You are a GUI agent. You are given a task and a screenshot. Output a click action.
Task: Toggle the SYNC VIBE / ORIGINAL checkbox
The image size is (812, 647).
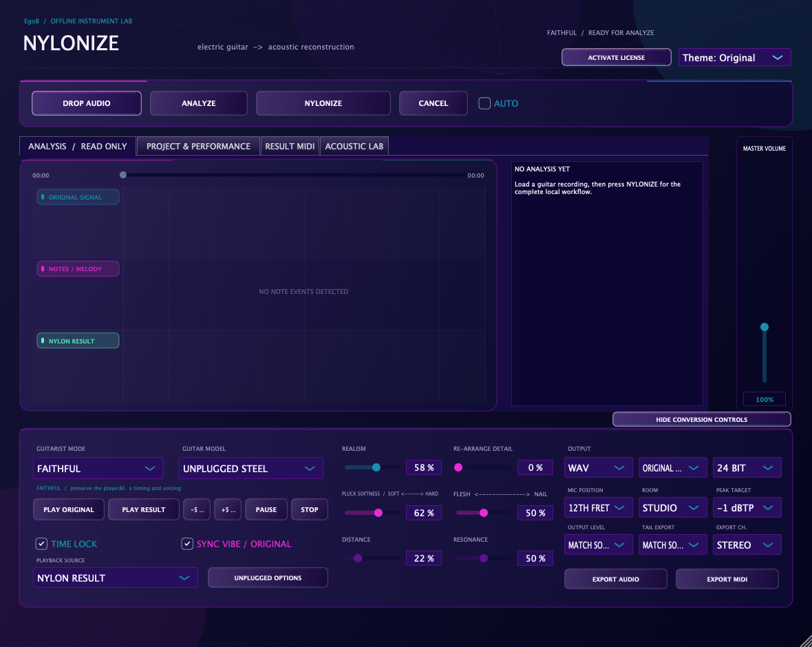(187, 544)
